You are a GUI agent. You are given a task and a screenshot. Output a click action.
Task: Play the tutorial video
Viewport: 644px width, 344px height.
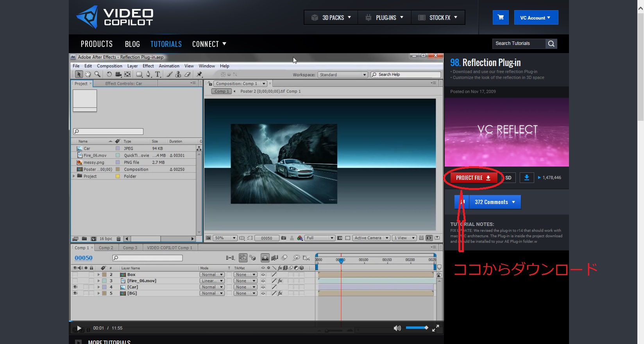point(79,328)
